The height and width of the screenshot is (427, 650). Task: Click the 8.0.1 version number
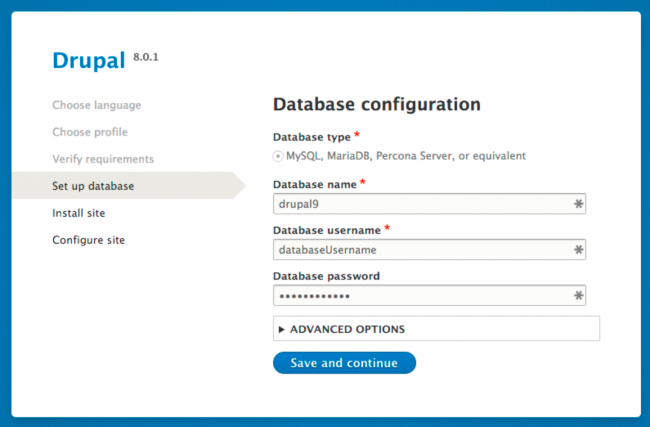coord(146,57)
